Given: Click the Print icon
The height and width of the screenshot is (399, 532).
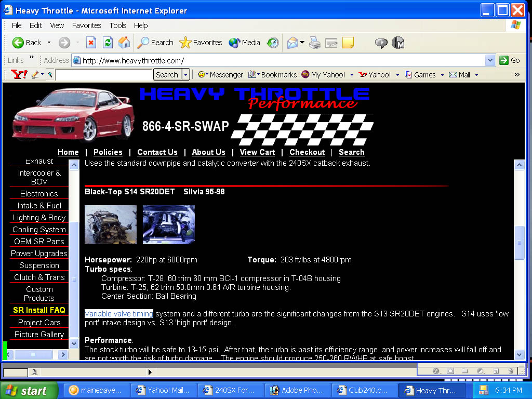Looking at the screenshot, I should (314, 43).
